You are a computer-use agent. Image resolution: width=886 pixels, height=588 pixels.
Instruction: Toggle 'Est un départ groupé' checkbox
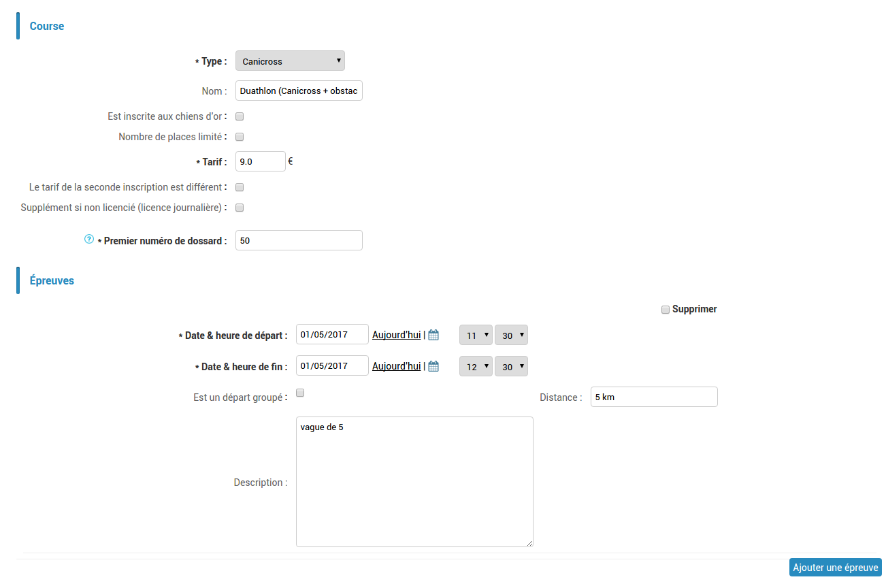coord(300,393)
